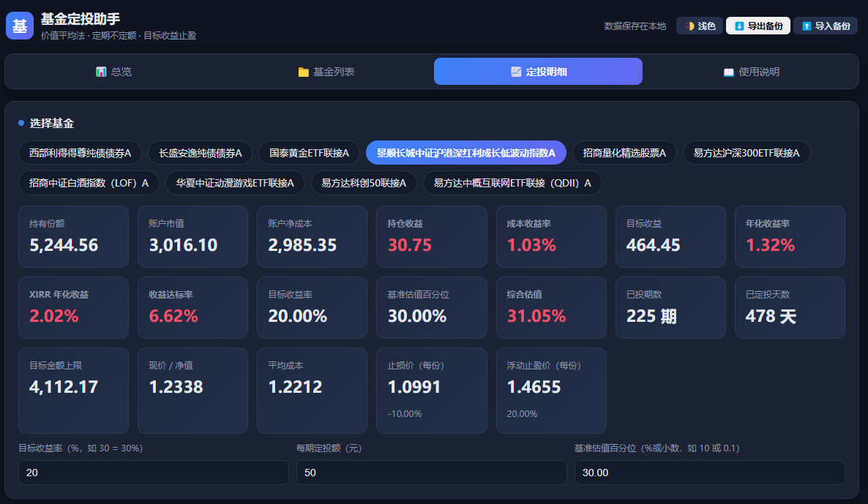Click the 浮动止盈价 value 1.4655
Screen dimensions: 868x504
tap(534, 387)
